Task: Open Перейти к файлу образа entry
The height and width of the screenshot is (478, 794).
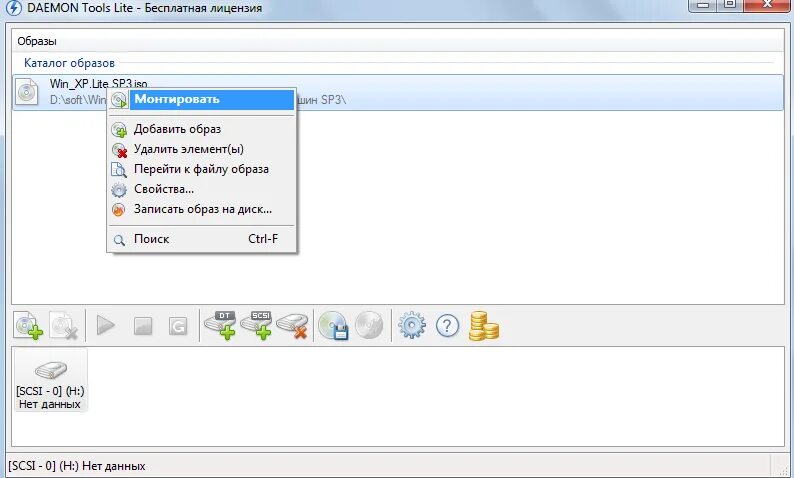Action: tap(202, 169)
